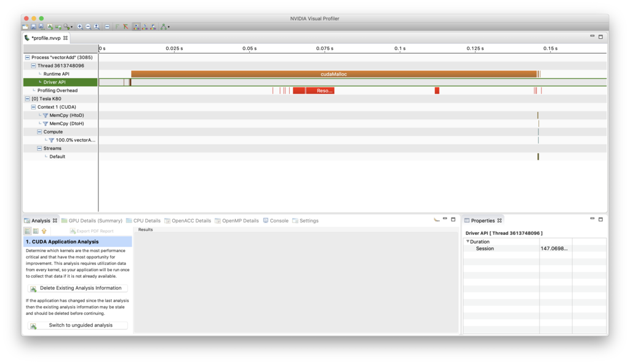
Task: Collapse the Streams row
Action: (x=39, y=148)
